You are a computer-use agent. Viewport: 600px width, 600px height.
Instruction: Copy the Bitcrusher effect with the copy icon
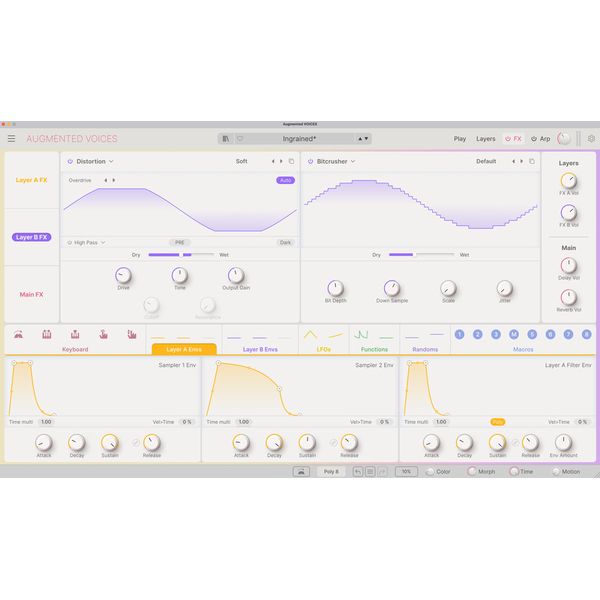click(x=532, y=161)
